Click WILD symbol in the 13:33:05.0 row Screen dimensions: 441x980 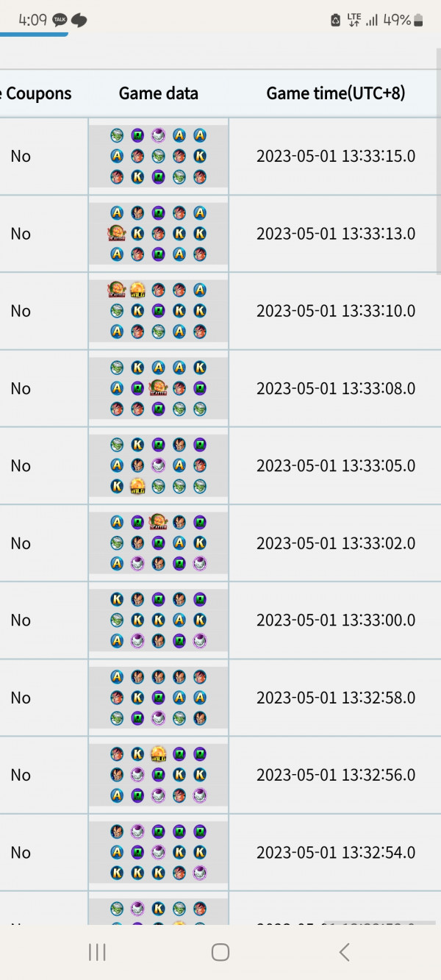(x=137, y=486)
